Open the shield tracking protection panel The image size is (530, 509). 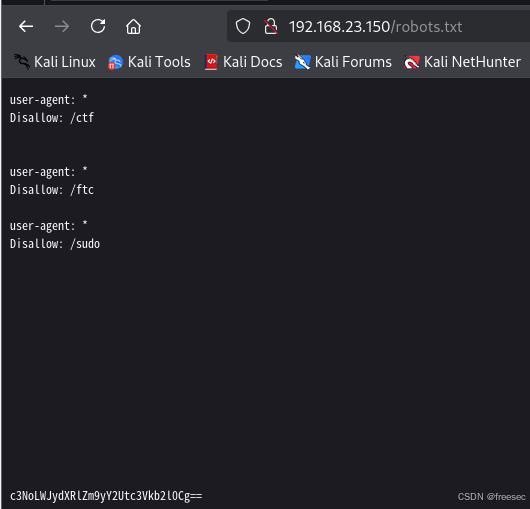(x=243, y=26)
